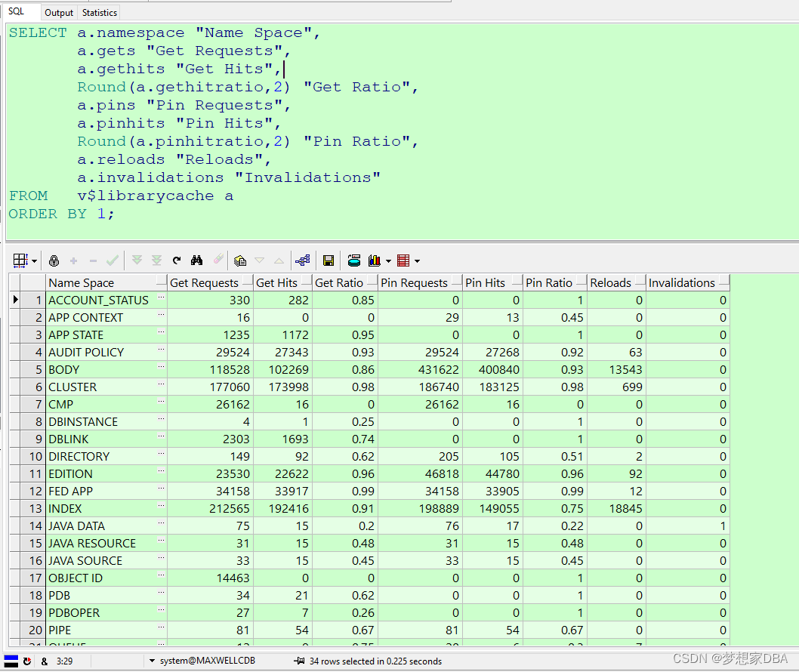Click the delete record minus icon
This screenshot has height=672, width=799.
click(x=93, y=260)
